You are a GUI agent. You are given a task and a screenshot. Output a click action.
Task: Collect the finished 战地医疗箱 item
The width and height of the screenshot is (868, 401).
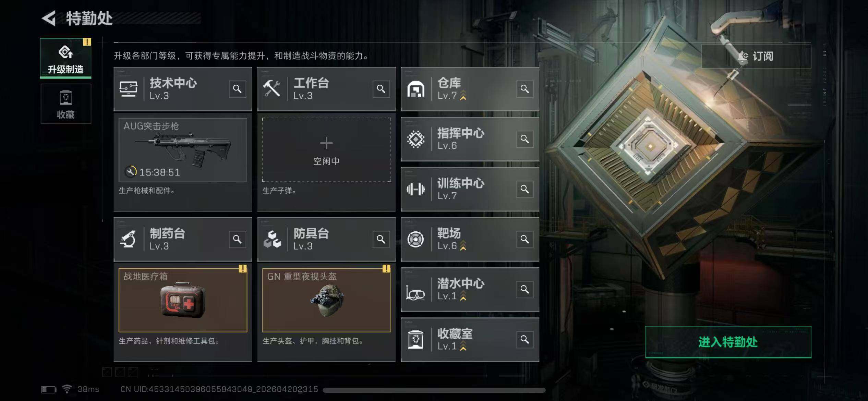tap(183, 300)
